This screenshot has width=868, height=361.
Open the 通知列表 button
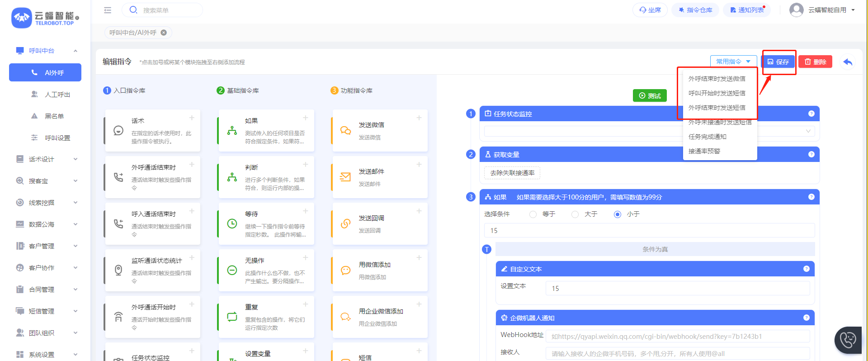[x=747, y=10]
